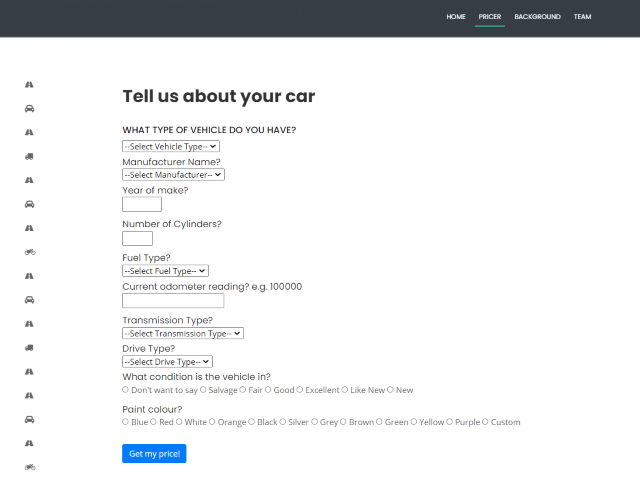
Task: Click the first truck icon in left sidebar
Action: coord(30,156)
